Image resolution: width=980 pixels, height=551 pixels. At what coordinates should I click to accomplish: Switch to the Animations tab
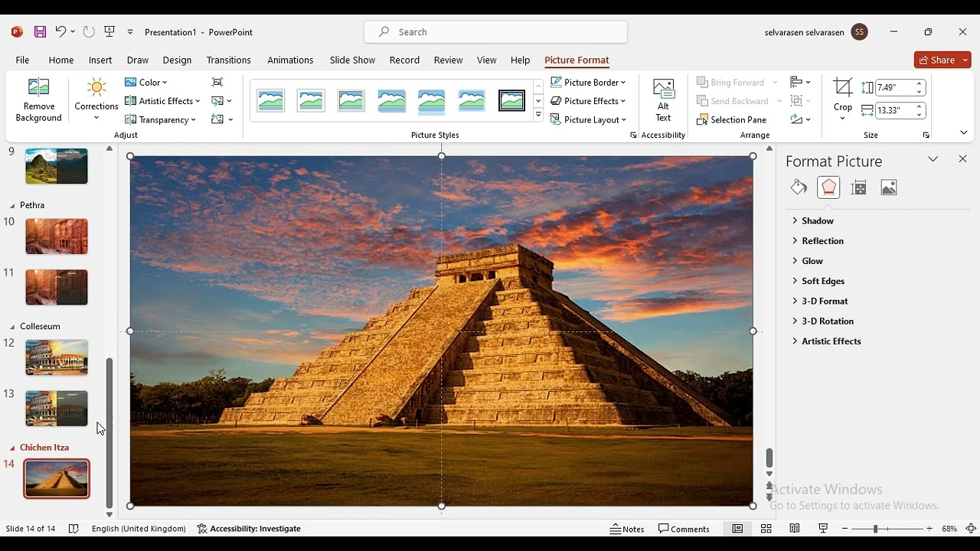[290, 60]
